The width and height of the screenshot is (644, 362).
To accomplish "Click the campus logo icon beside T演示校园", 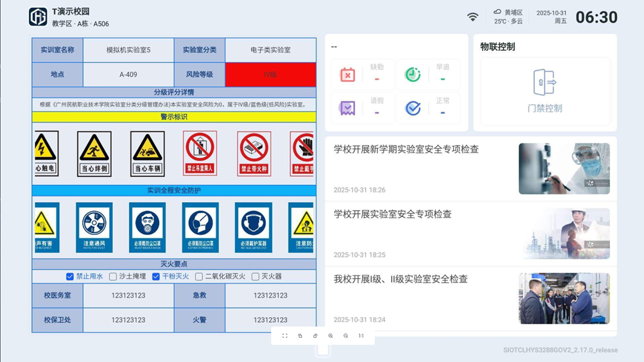I will click(x=38, y=17).
